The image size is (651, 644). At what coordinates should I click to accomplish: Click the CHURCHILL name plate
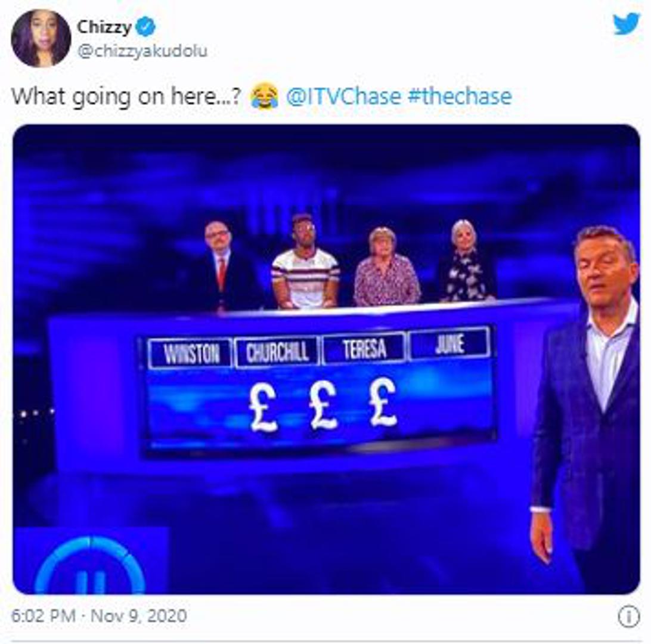click(x=277, y=352)
